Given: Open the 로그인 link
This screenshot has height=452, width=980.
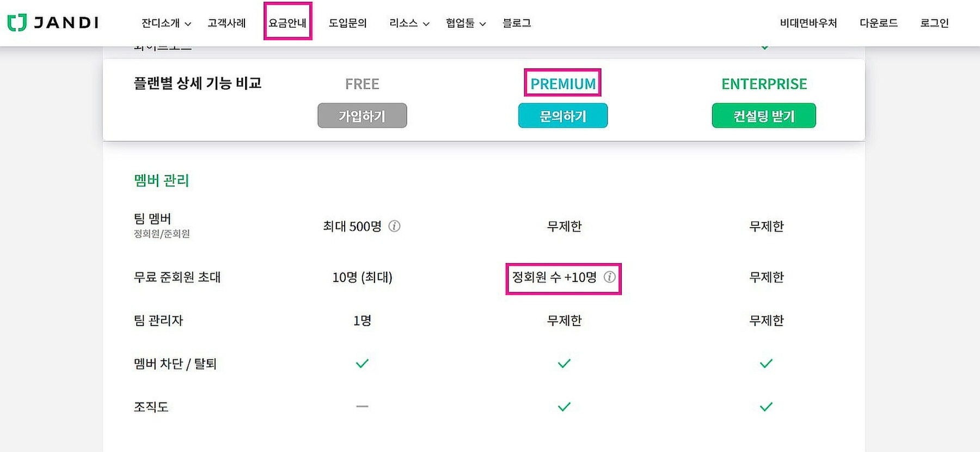Looking at the screenshot, I should pyautogui.click(x=934, y=23).
